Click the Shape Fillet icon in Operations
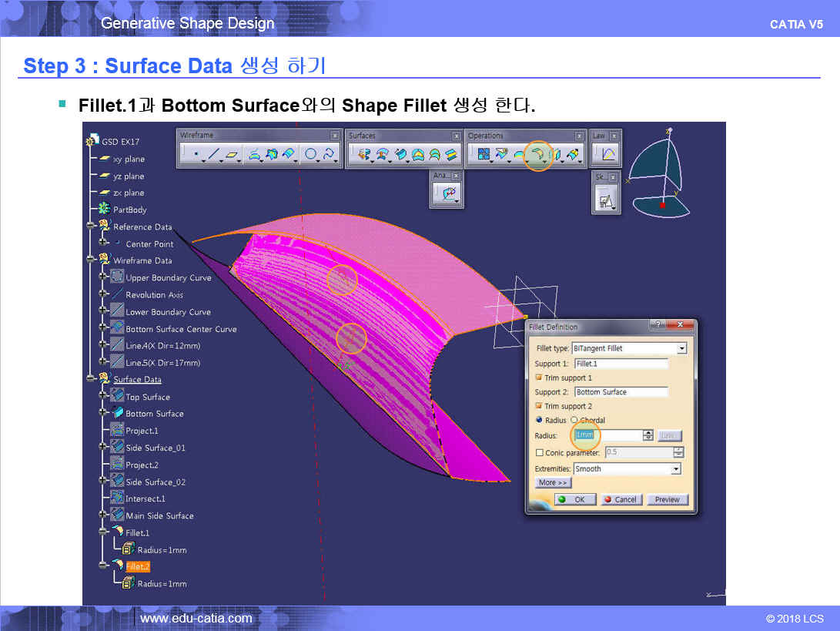This screenshot has height=631, width=840. click(x=538, y=155)
